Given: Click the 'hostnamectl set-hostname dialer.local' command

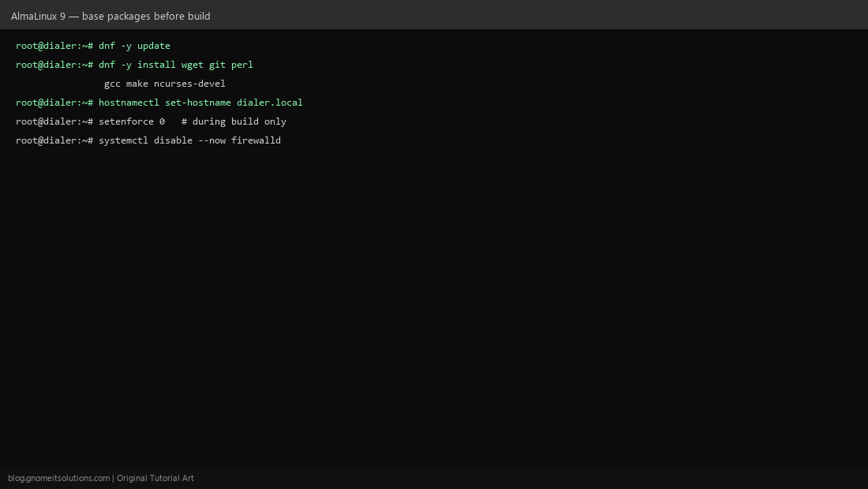Looking at the screenshot, I should (x=159, y=103).
